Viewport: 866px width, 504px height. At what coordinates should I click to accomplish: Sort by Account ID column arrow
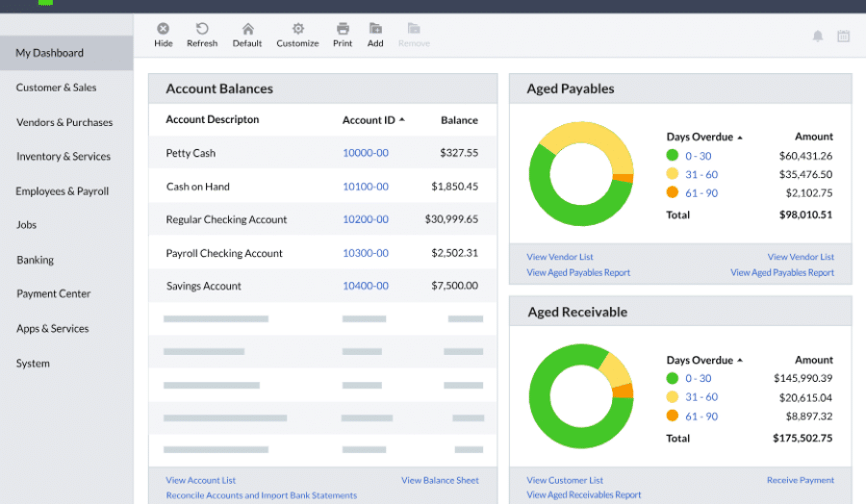[402, 120]
